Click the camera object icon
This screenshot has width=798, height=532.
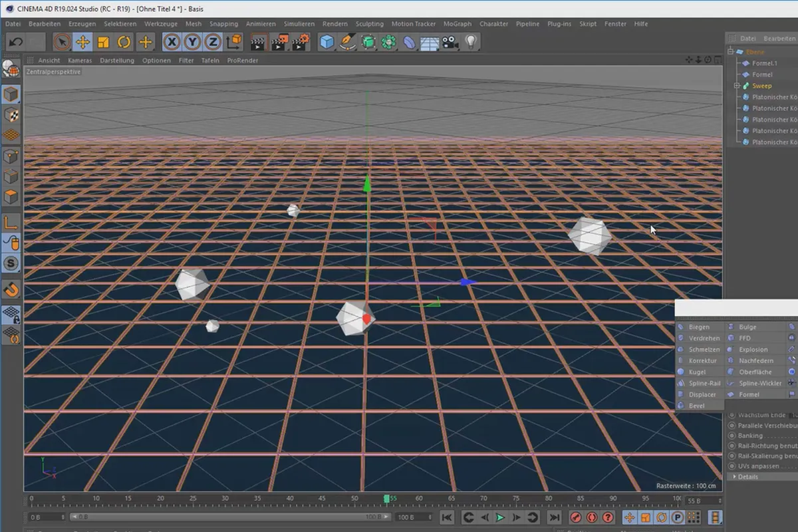click(450, 42)
